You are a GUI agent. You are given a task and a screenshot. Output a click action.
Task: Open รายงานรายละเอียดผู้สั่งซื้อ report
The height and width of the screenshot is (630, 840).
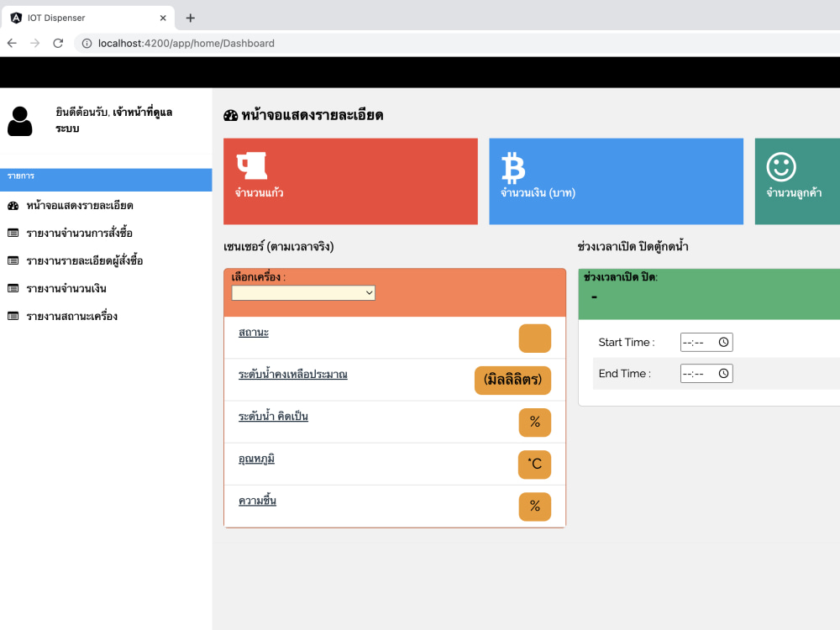(85, 261)
